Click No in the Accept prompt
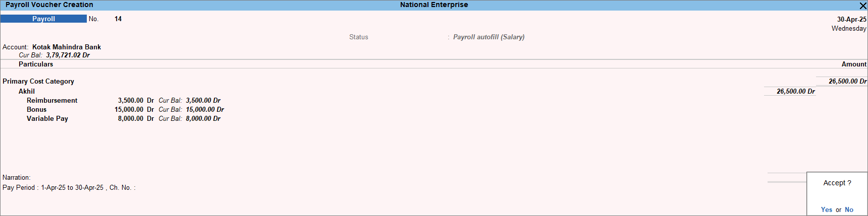 (849, 209)
